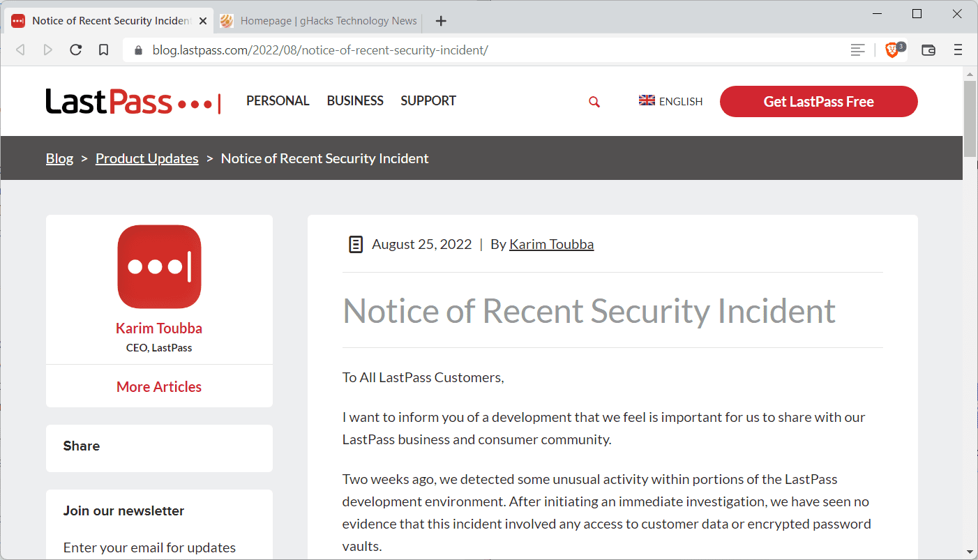This screenshot has height=560, width=978.
Task: Toggle reader mode icon in address bar
Action: pyautogui.click(x=857, y=50)
